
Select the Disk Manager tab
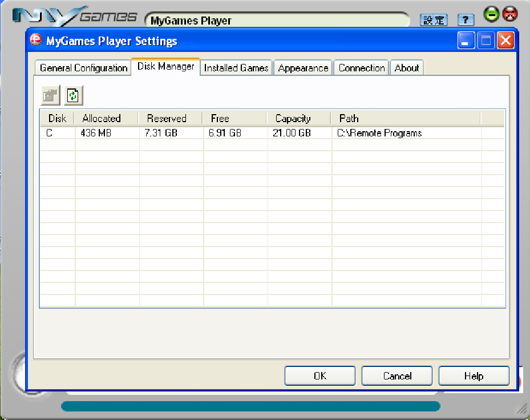(165, 67)
